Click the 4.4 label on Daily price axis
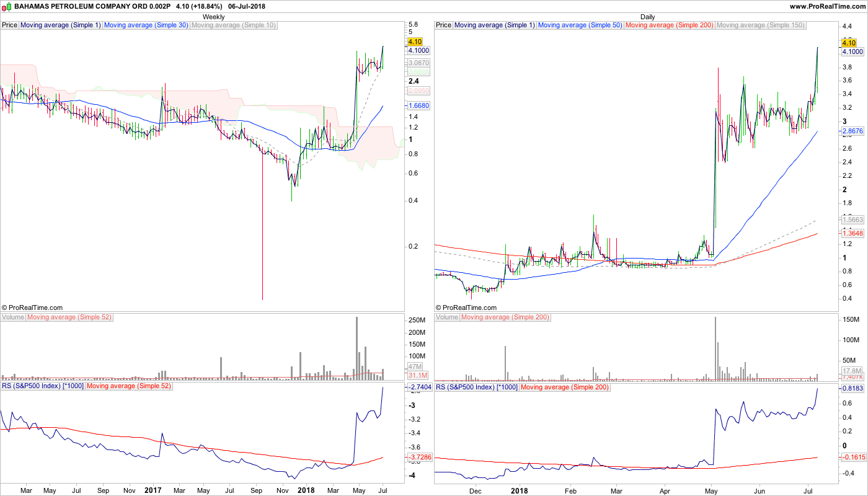 click(847, 27)
